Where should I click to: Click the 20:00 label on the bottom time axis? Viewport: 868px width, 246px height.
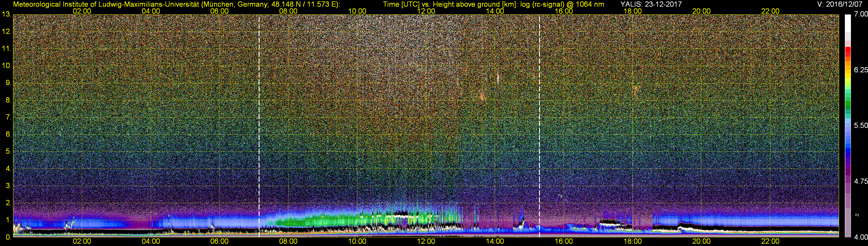point(702,241)
